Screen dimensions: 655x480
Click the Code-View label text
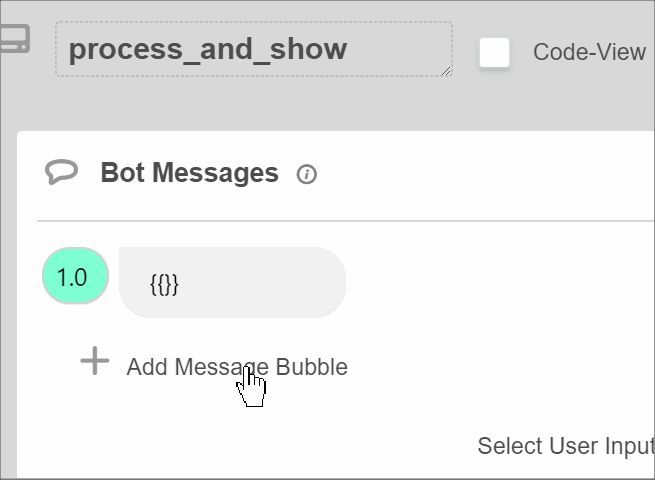(589, 52)
